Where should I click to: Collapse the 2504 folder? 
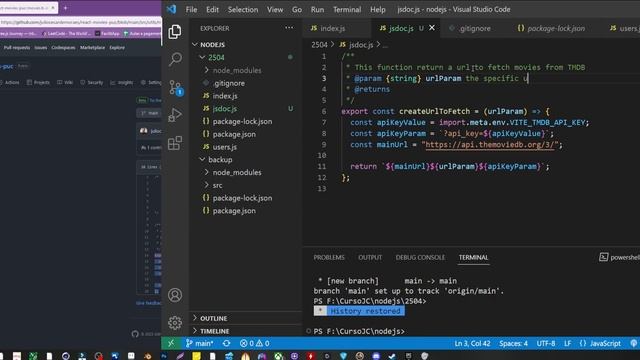point(245,57)
